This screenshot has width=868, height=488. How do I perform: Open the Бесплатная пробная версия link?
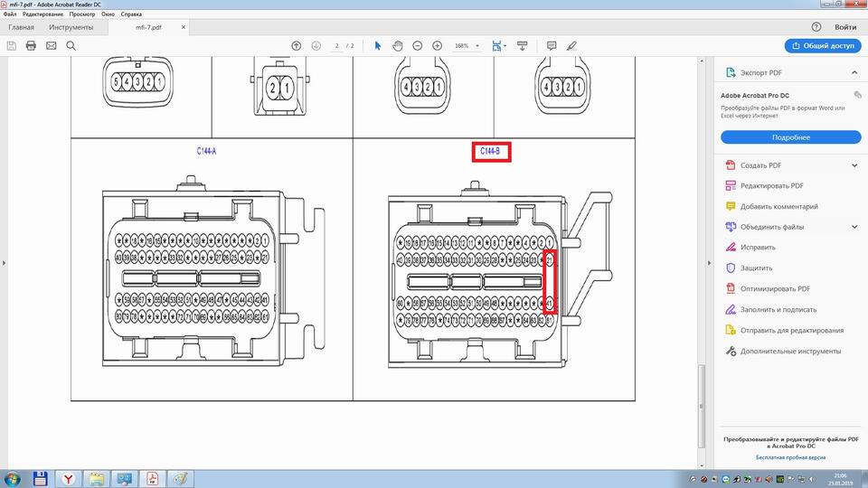pos(790,458)
